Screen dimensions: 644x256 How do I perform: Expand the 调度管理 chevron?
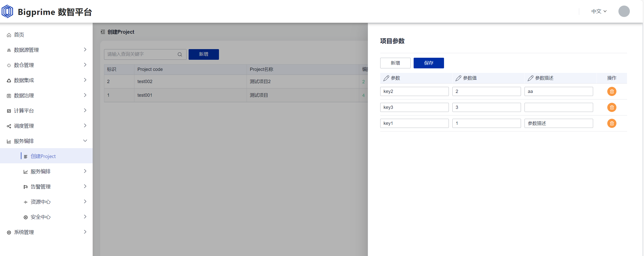pyautogui.click(x=85, y=126)
